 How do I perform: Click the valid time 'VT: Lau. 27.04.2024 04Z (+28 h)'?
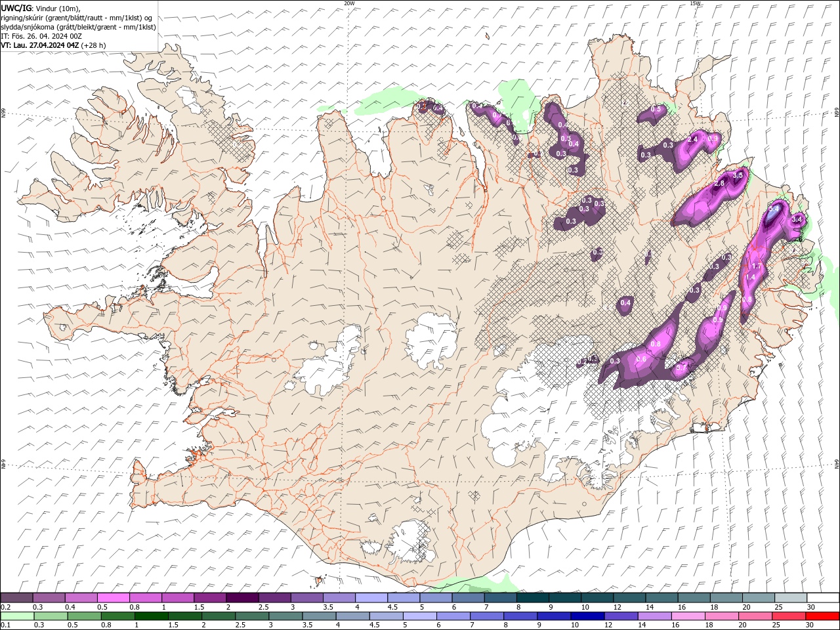click(x=53, y=45)
